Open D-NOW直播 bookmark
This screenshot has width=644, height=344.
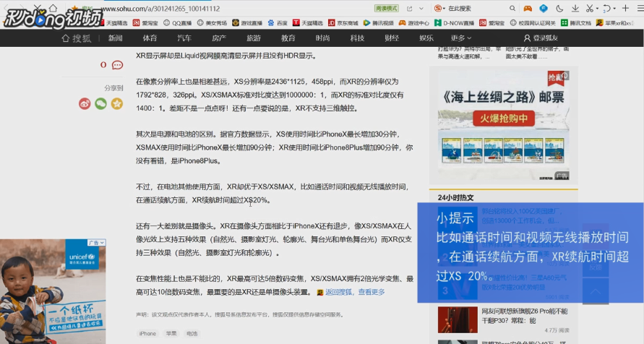[454, 23]
